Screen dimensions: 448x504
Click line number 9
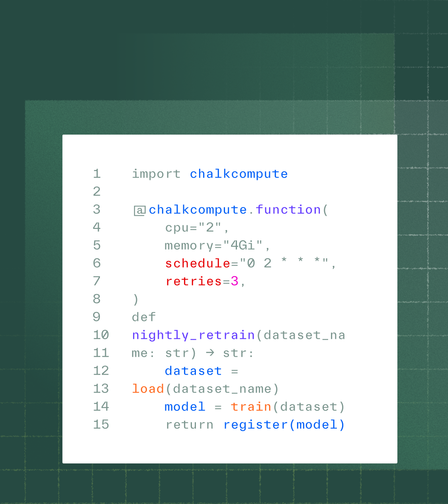point(97,317)
